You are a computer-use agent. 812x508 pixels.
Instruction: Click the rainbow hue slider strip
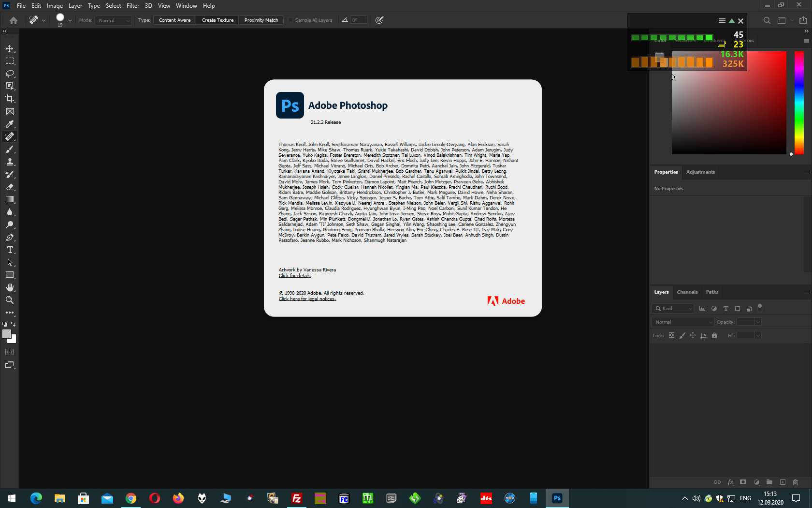[799, 103]
